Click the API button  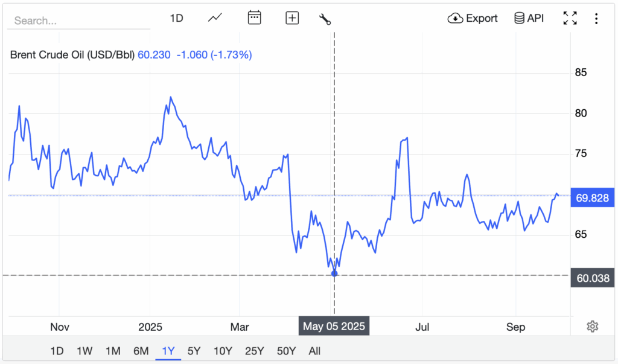(529, 18)
